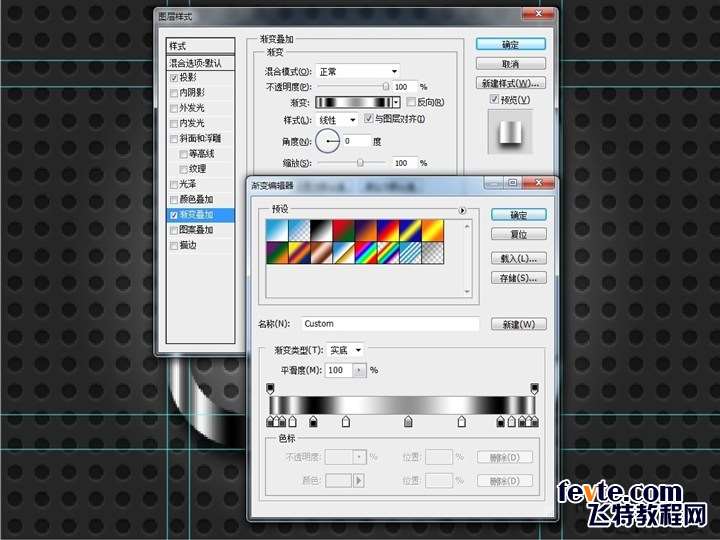This screenshot has width=720, height=540.
Task: Click 新建样式 (New Style) button
Action: (510, 82)
